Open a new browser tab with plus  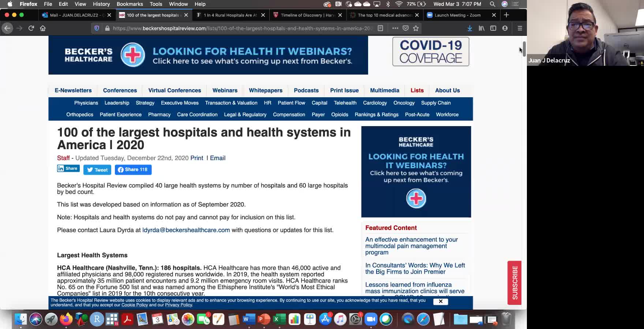pos(506,15)
